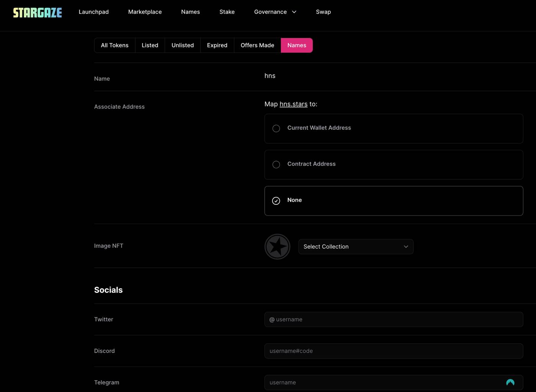The width and height of the screenshot is (536, 392).
Task: Click the Governance chevron arrow
Action: [294, 12]
